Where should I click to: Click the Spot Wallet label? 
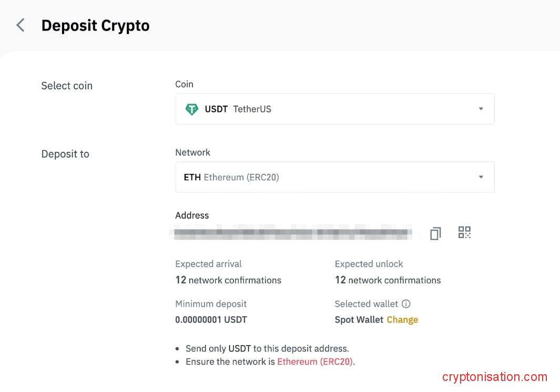point(359,319)
